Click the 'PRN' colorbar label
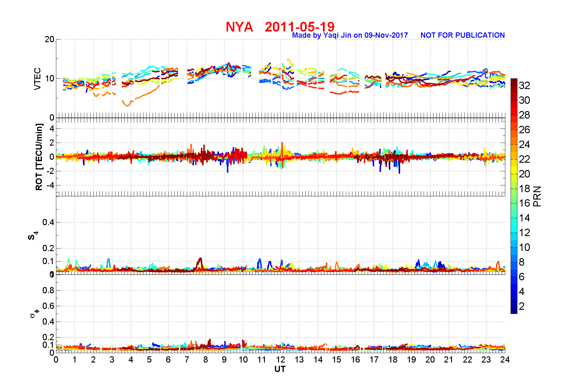The height and width of the screenshot is (392, 561). pos(537,196)
